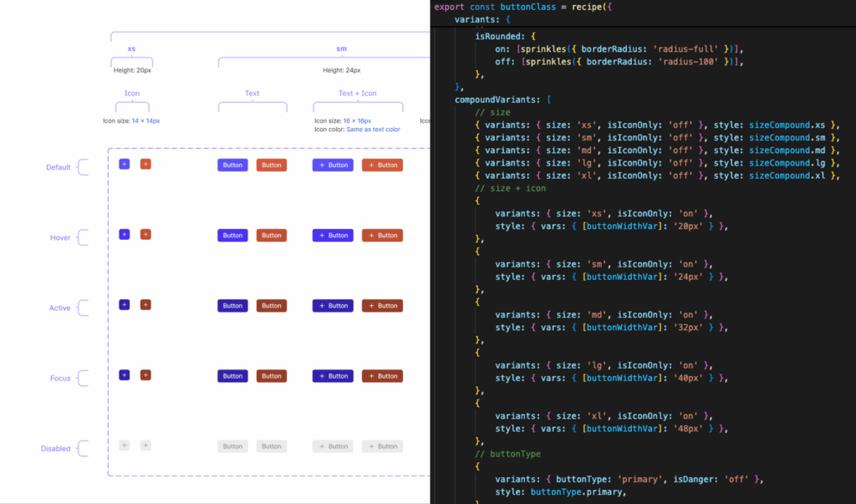Click the blue xs icon-only plus button in Focus row

click(125, 375)
